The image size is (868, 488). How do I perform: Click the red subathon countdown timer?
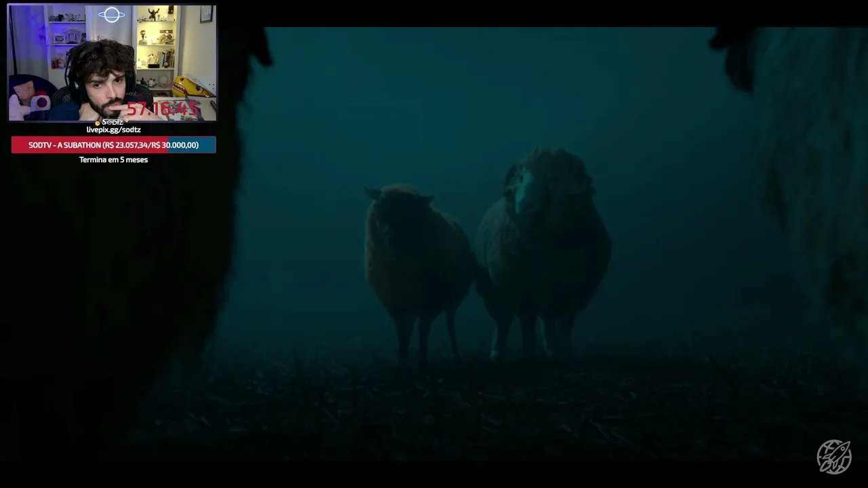(163, 108)
